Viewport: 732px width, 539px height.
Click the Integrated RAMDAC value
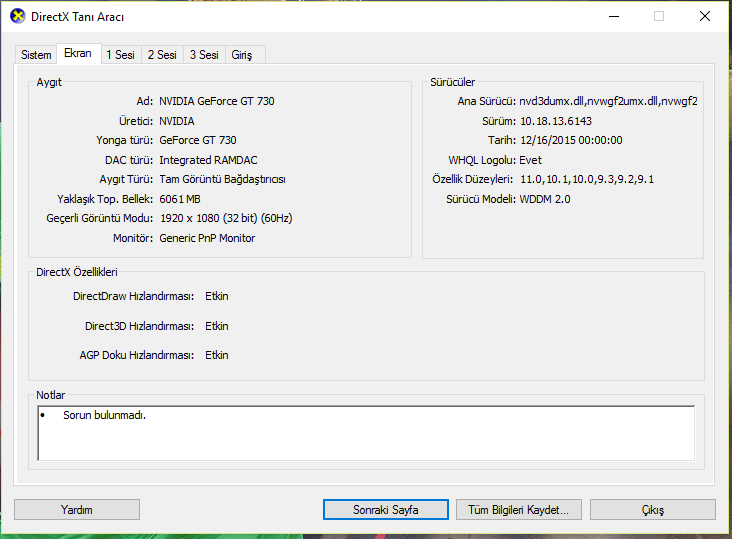208,160
